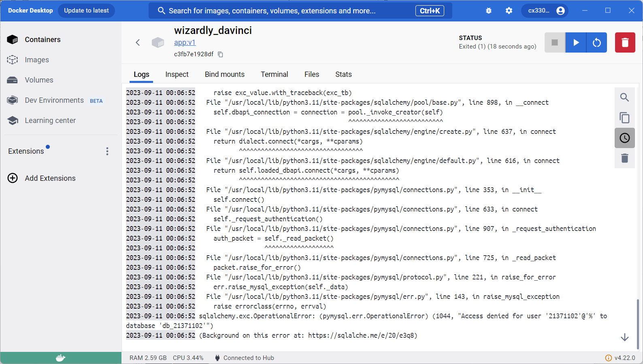Clear the logs with trash icon
Screen dimensions: 643x364
[x=625, y=158]
